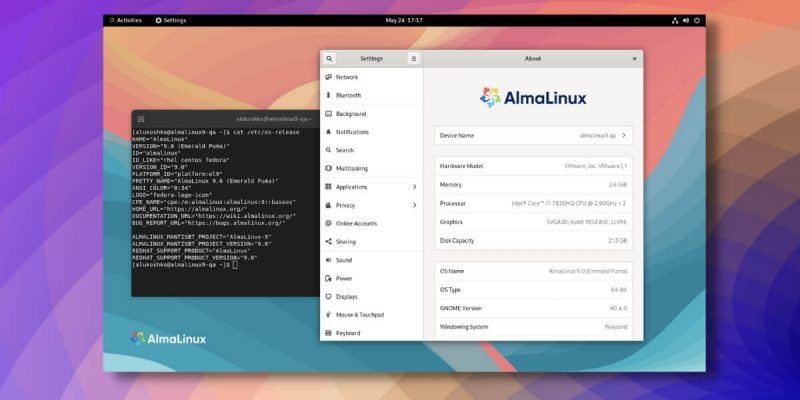This screenshot has width=800, height=400.
Task: Click the Network sidebar icon
Action: 328,77
